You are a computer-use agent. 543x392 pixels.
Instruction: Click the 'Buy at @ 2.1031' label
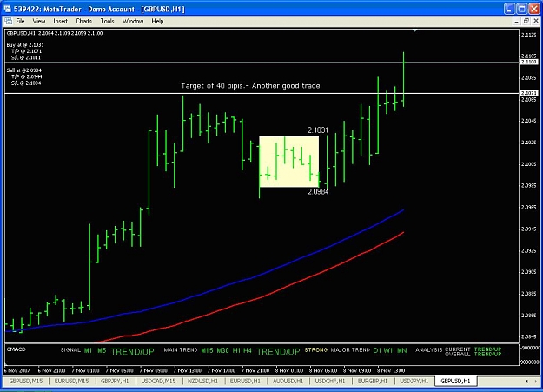25,44
